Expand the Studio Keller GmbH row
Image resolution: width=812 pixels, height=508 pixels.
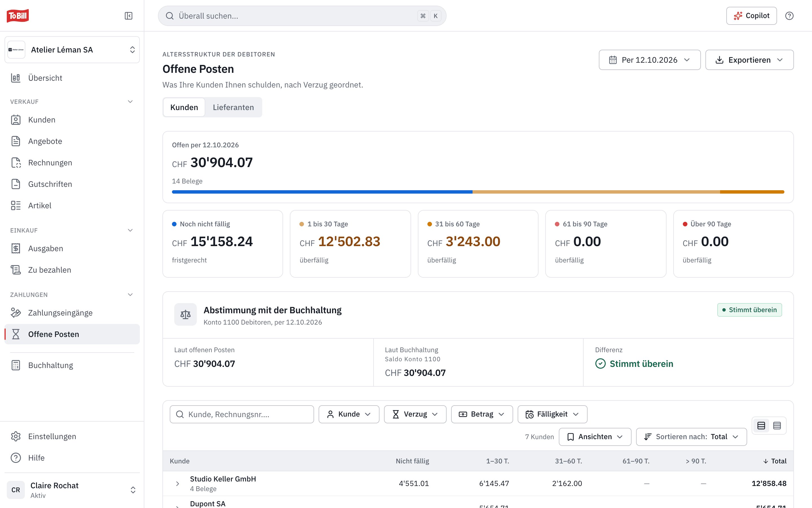(178, 484)
